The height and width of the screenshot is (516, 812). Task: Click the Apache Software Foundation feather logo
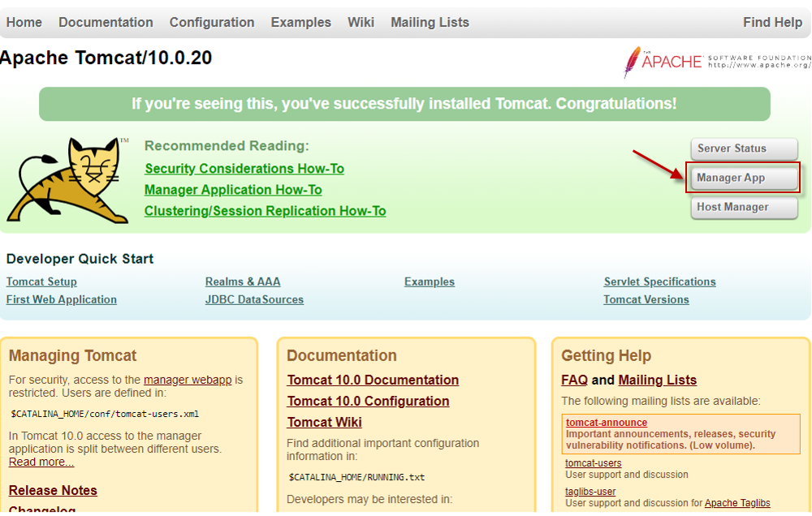point(717,62)
